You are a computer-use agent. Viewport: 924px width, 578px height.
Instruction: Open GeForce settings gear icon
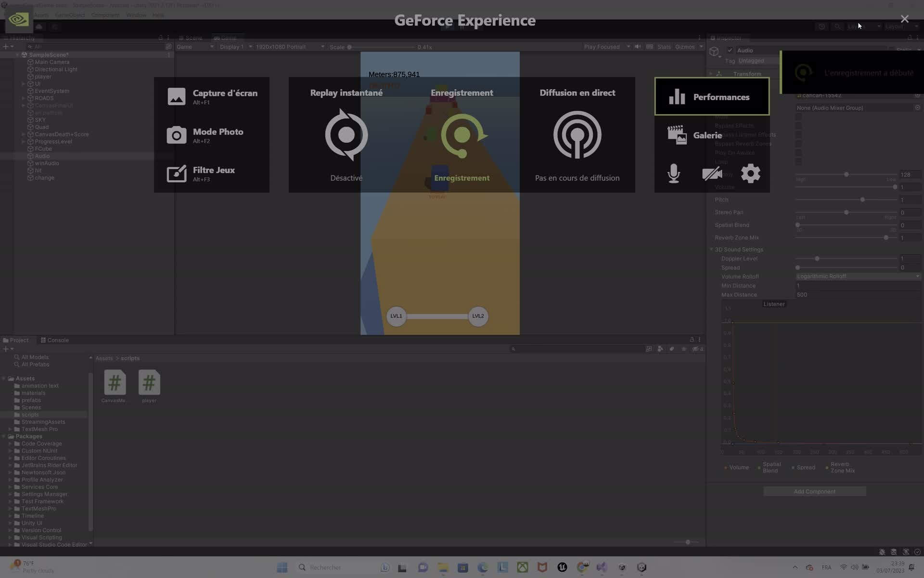pyautogui.click(x=750, y=173)
